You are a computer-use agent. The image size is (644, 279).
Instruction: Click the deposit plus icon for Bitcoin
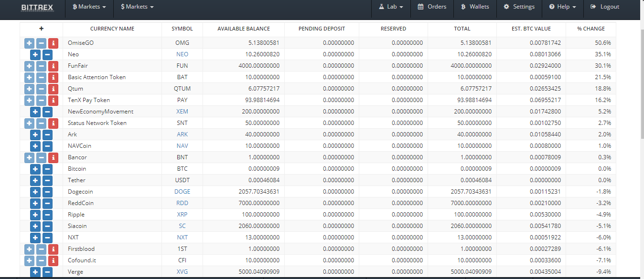click(35, 169)
